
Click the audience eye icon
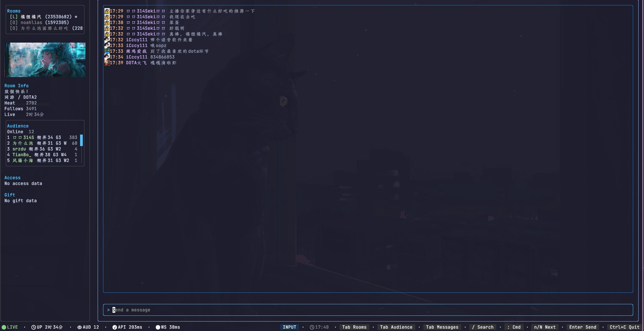[x=79, y=327]
